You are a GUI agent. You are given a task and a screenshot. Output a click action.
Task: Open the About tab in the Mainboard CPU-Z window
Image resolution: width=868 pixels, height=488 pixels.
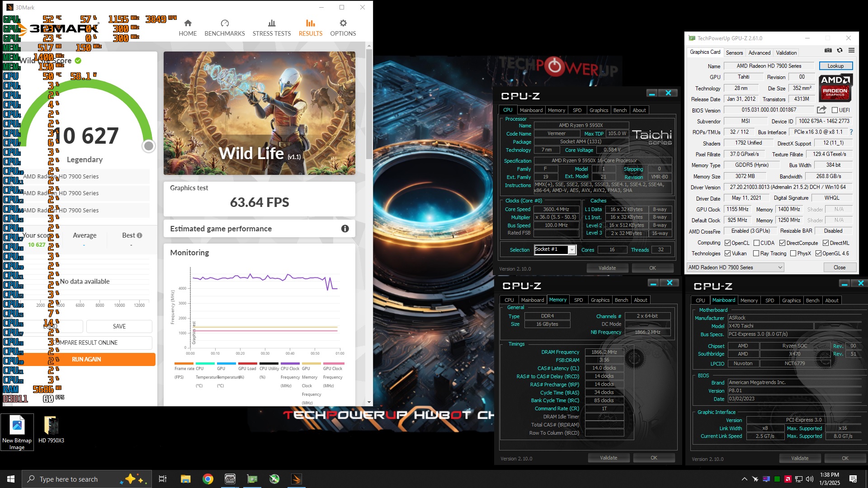831,300
